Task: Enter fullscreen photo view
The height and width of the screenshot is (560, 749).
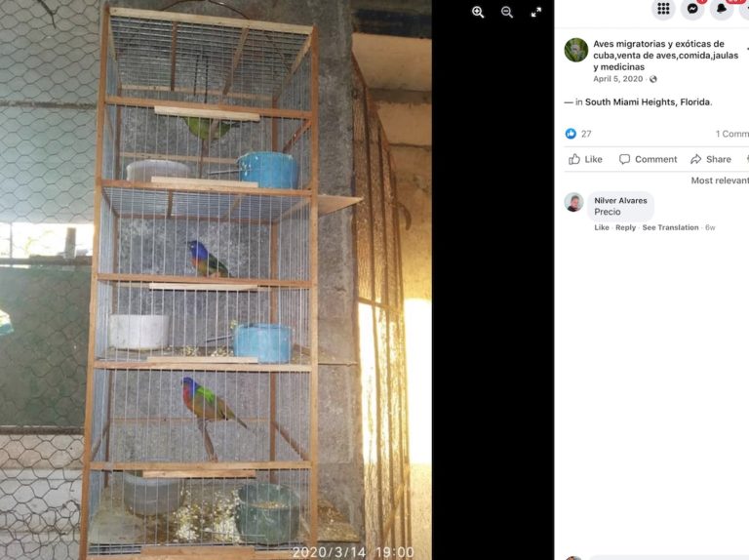Action: tap(536, 13)
